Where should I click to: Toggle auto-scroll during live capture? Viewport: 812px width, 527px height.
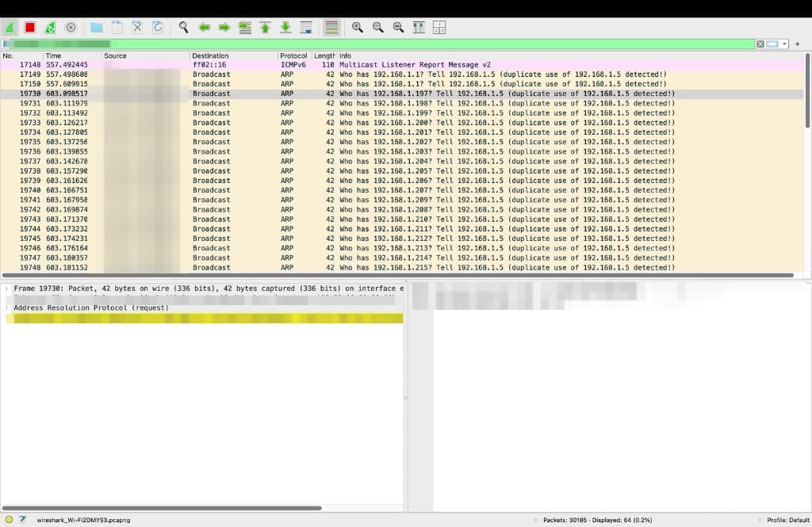(x=306, y=28)
